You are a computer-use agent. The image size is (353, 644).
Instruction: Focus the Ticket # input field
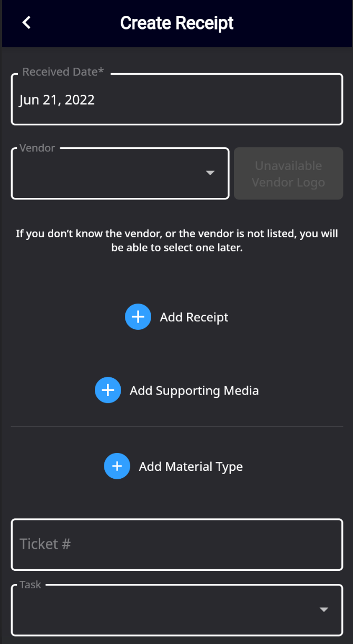(177, 545)
